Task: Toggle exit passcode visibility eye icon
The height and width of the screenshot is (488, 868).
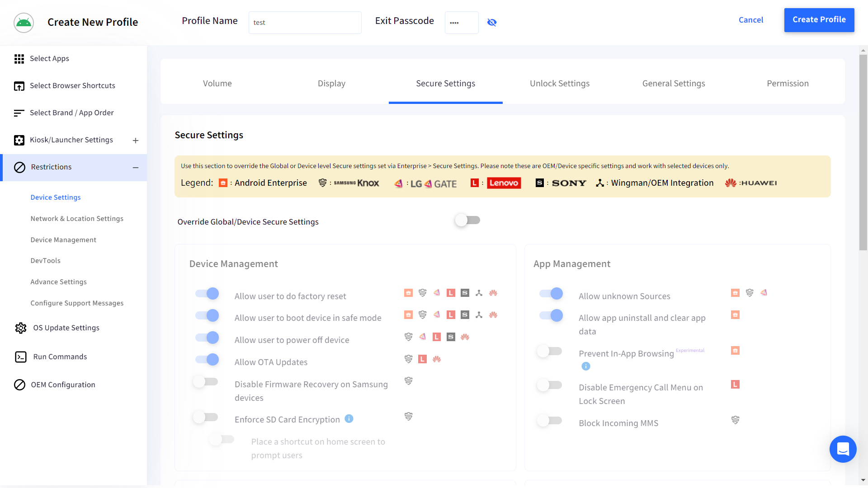Action: 492,23
